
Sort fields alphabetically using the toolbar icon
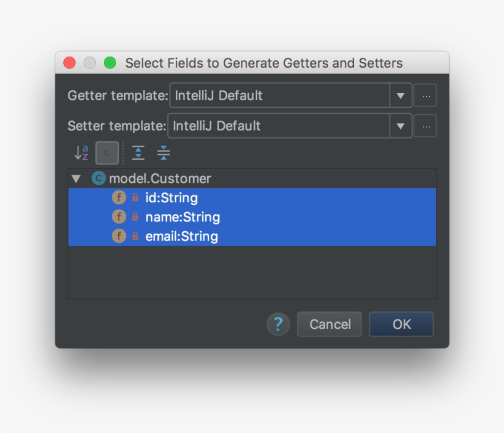click(82, 153)
